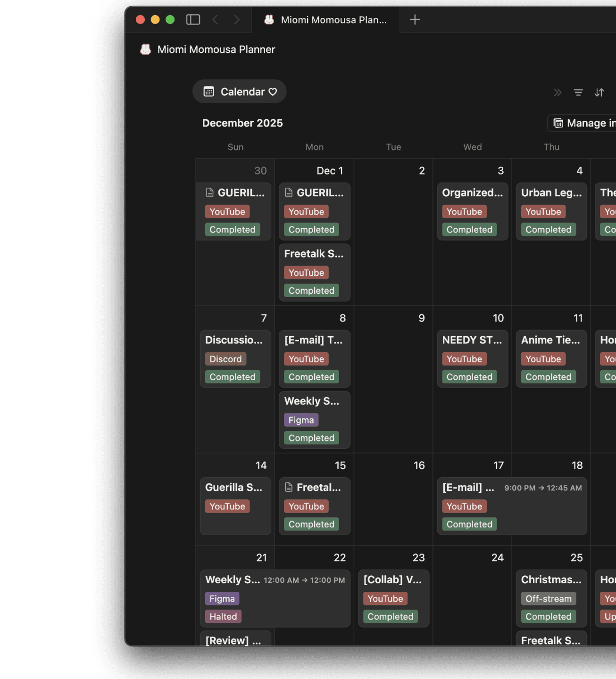Screen dimensions: 616x679
Task: Click the Figma tag on Weekly S Dec 8
Action: 301,420
